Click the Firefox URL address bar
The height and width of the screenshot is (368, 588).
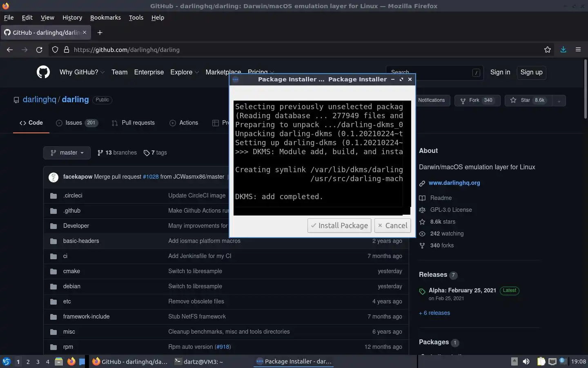[302, 49]
